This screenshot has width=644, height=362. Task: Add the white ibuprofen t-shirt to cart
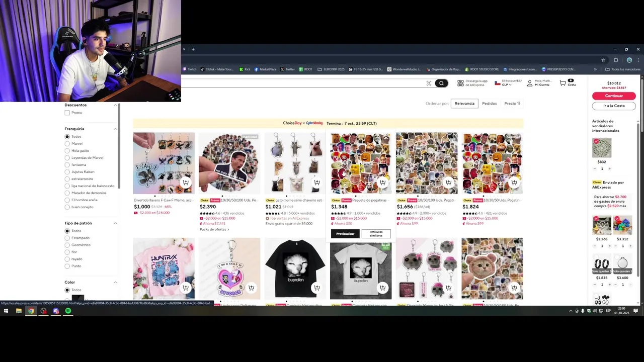382,288
